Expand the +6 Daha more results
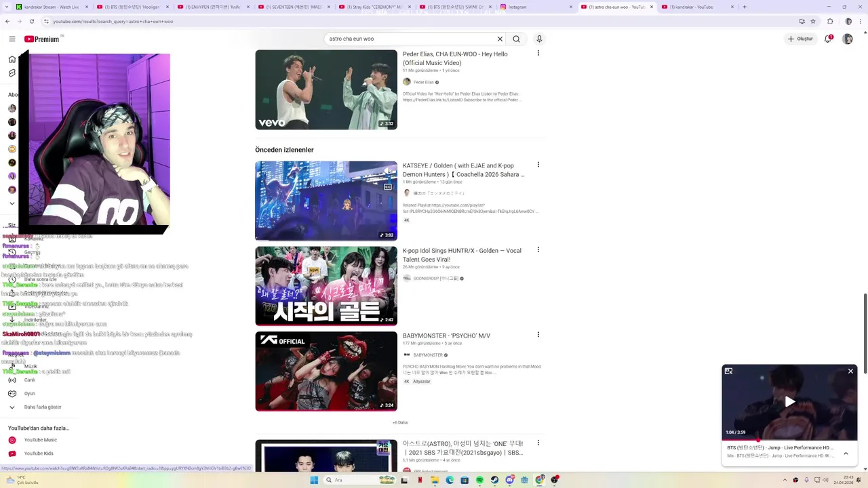This screenshot has height=488, width=868. point(400,422)
